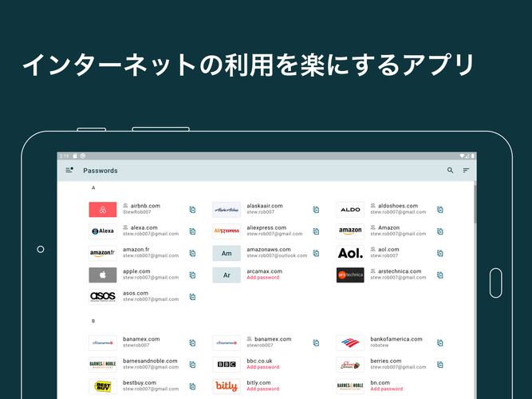Open the password search
Image resolution: width=532 pixels, height=399 pixels.
click(450, 171)
